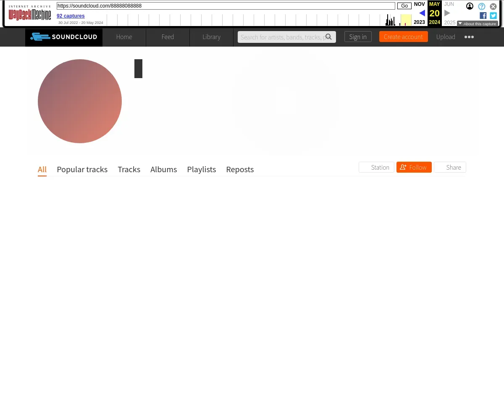Open Library in navigation
Screen dimensions: 504x420
tap(212, 37)
